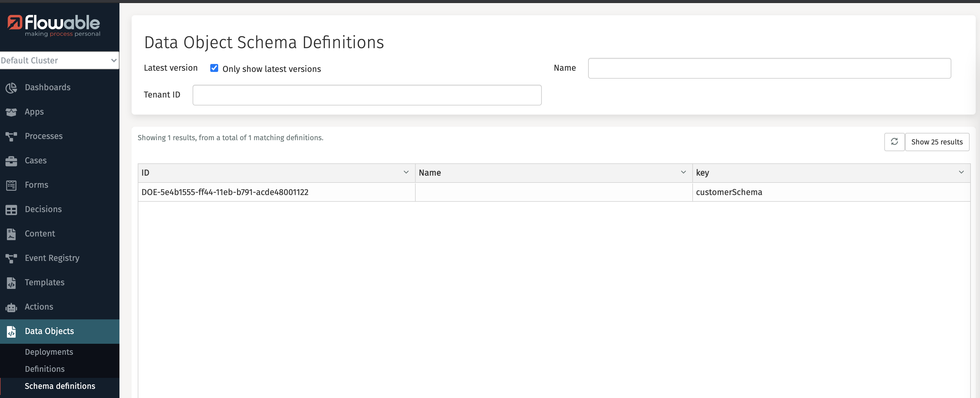Select the Decisions table icon
The image size is (980, 398).
11,209
